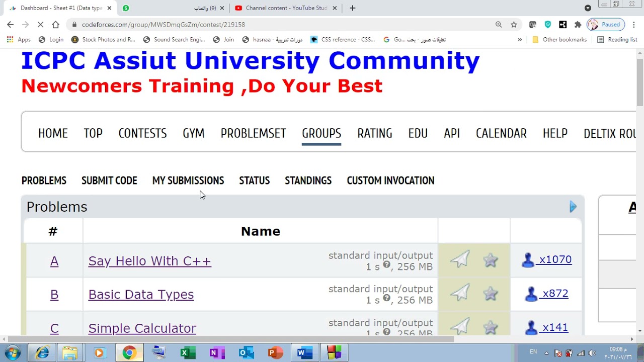Image resolution: width=644 pixels, height=362 pixels.
Task: Switch to Channel content YouTube Studio tab
Action: click(286, 8)
